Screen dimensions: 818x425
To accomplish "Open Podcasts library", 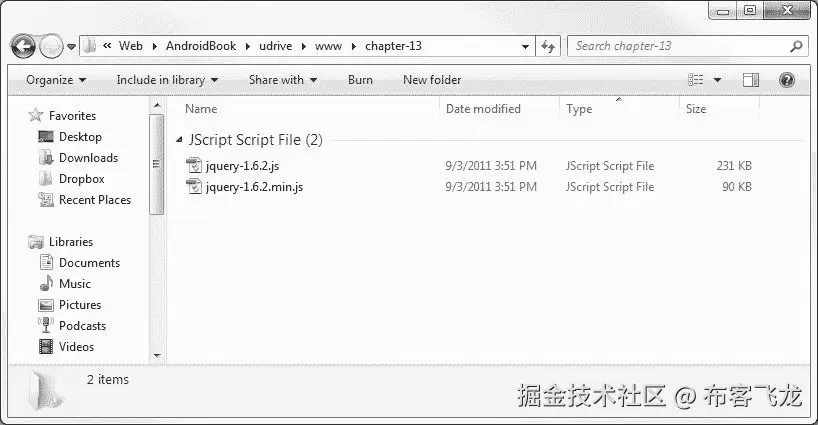I will 82,326.
